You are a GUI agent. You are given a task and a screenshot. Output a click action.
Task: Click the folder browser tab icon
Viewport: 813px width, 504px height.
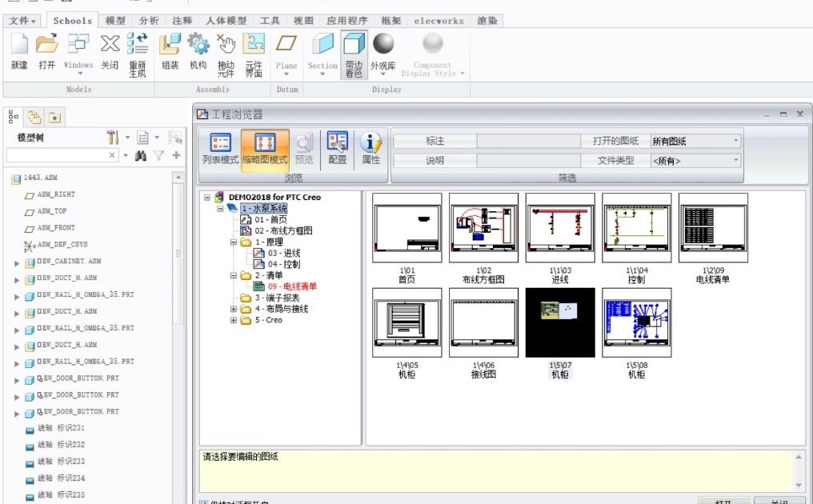(x=34, y=117)
